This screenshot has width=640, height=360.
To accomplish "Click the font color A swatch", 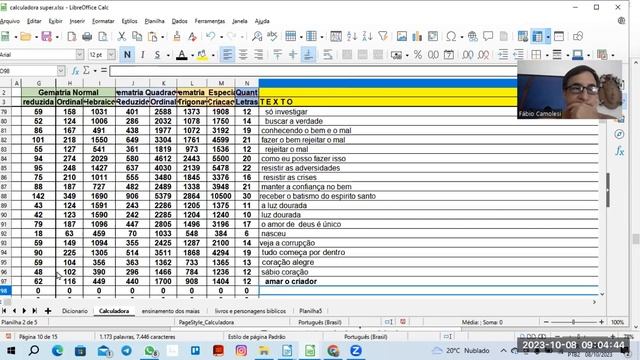I will (182, 55).
